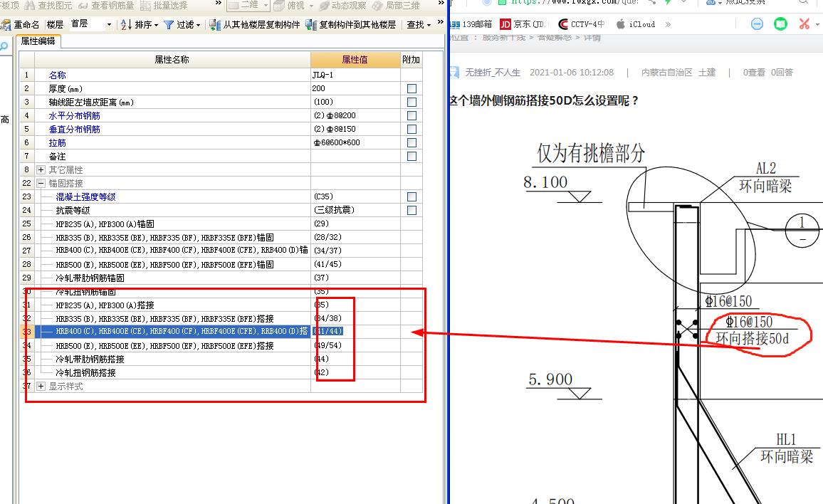
Task: Click the 拉筋 property link
Action: coord(57,143)
